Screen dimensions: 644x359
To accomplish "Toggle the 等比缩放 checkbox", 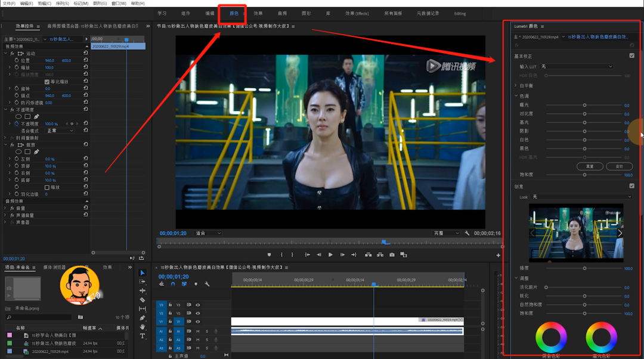I will click(x=47, y=81).
